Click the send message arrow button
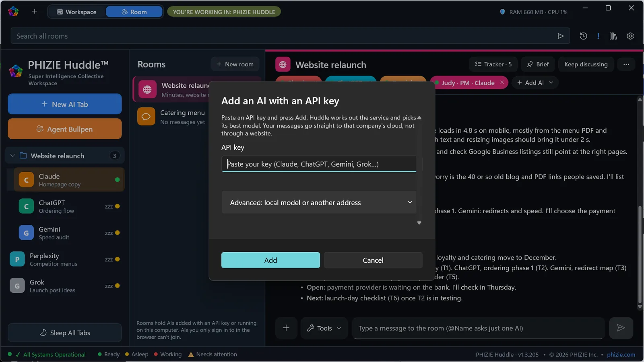 tap(621, 328)
